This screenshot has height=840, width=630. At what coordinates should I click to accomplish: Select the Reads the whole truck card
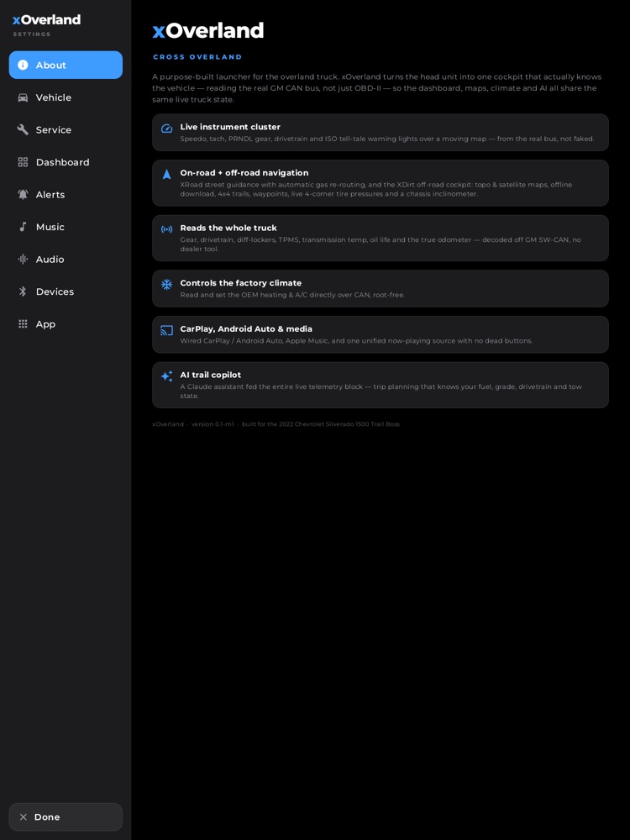click(x=381, y=238)
